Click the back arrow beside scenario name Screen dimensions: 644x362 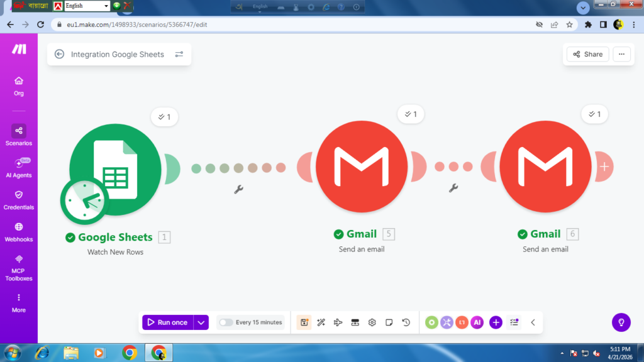(x=59, y=54)
